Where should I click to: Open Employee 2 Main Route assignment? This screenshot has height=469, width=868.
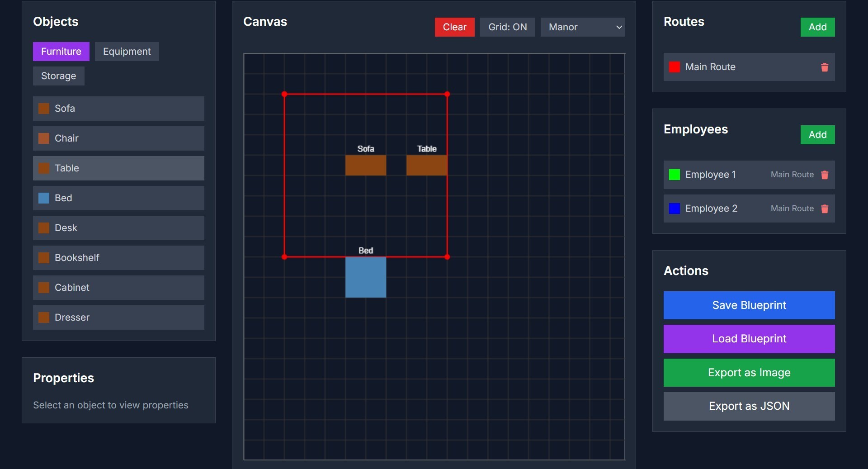(x=792, y=208)
